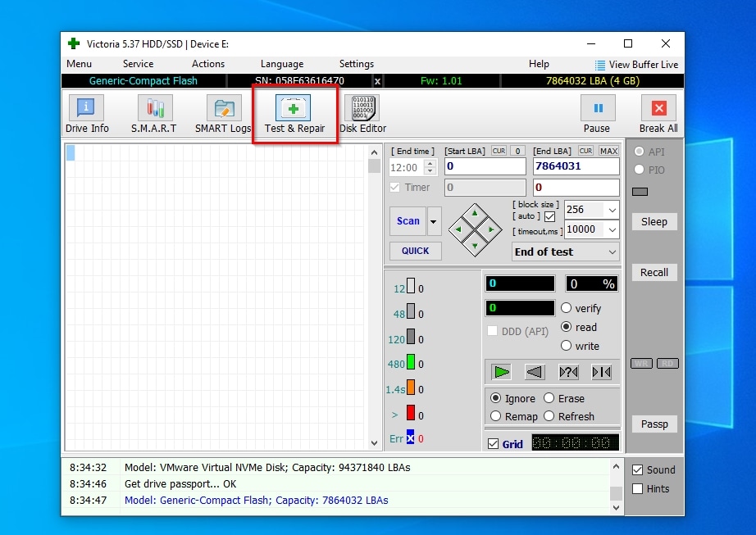Start the scan with green play button
Screen dimensions: 756x535
click(x=502, y=372)
